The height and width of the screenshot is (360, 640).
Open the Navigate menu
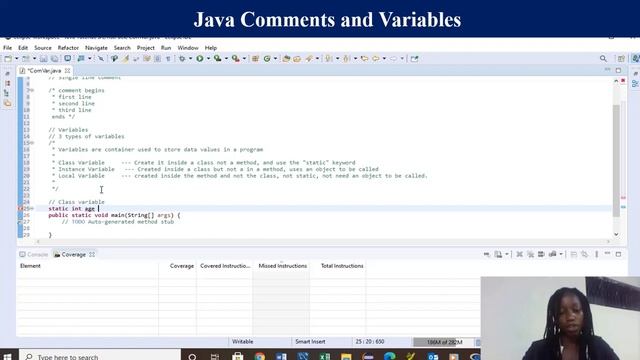point(96,48)
